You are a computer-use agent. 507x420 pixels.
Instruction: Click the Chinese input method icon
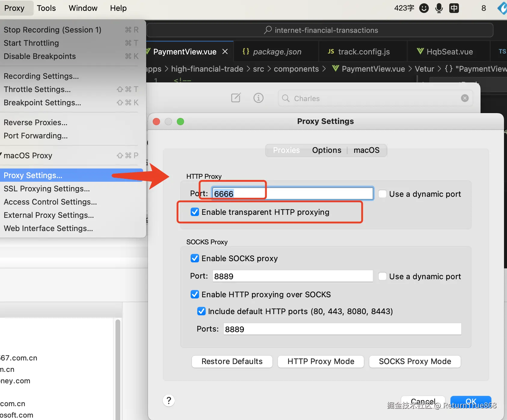pyautogui.click(x=454, y=8)
